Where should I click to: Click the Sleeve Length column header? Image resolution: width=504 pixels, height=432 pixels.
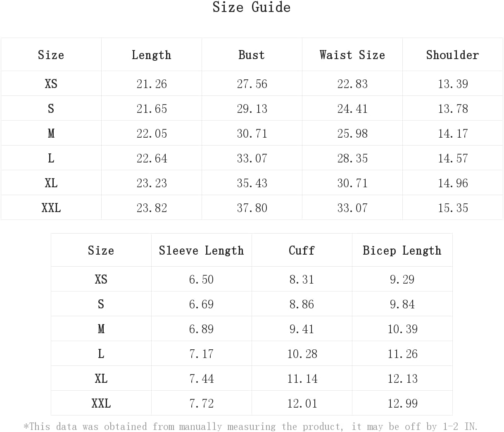coord(201,250)
